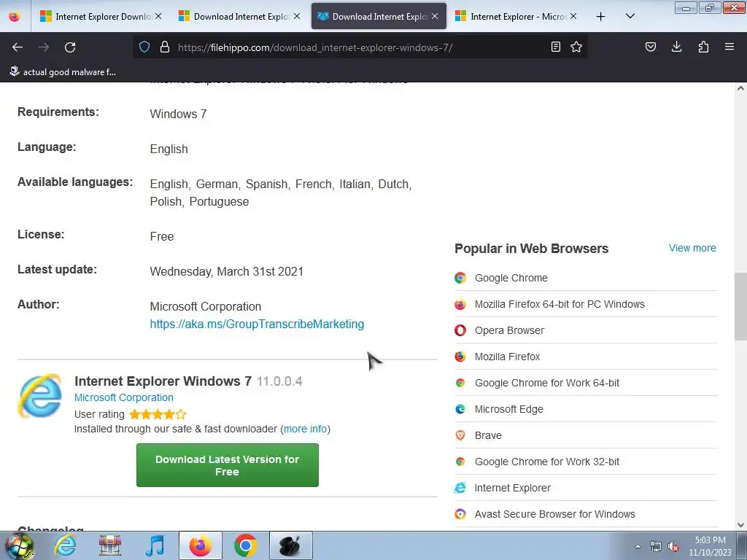Open the aka.ms/GroupTranscribeMarketing link
This screenshot has width=747, height=560.
pyautogui.click(x=257, y=324)
